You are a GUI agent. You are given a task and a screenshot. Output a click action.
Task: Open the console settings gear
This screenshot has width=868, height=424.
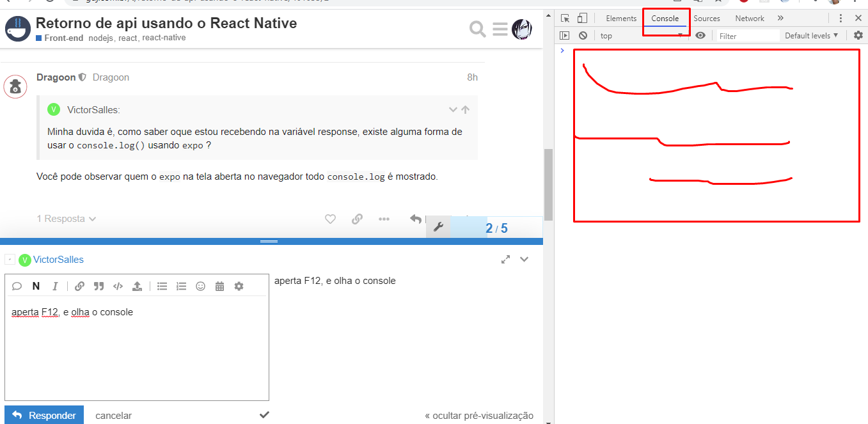[858, 36]
